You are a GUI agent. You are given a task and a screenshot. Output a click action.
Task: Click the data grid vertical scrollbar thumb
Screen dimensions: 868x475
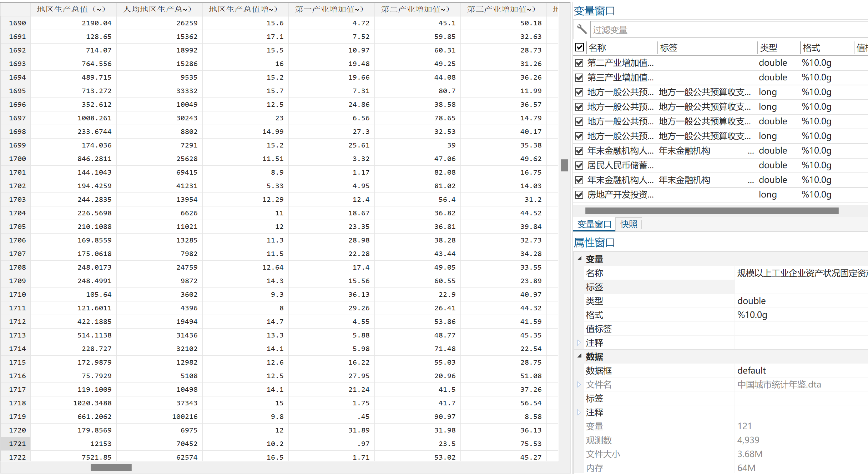[564, 165]
